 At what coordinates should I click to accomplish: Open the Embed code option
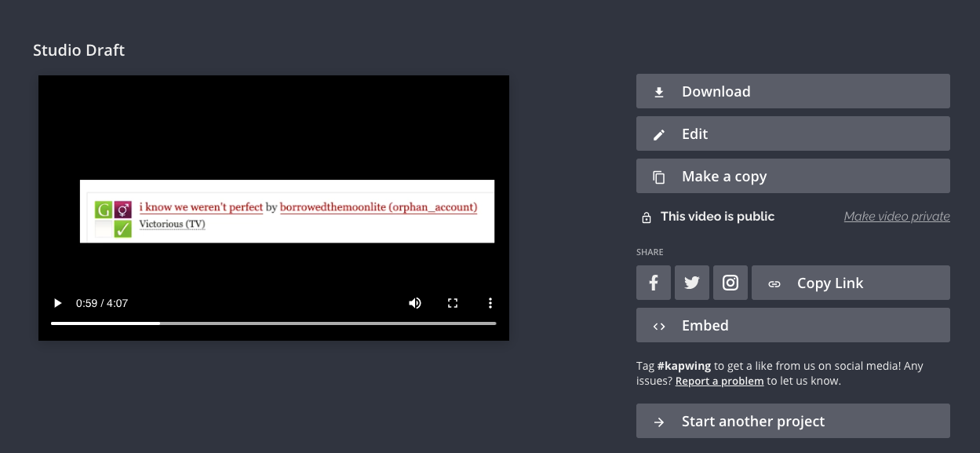click(x=792, y=325)
